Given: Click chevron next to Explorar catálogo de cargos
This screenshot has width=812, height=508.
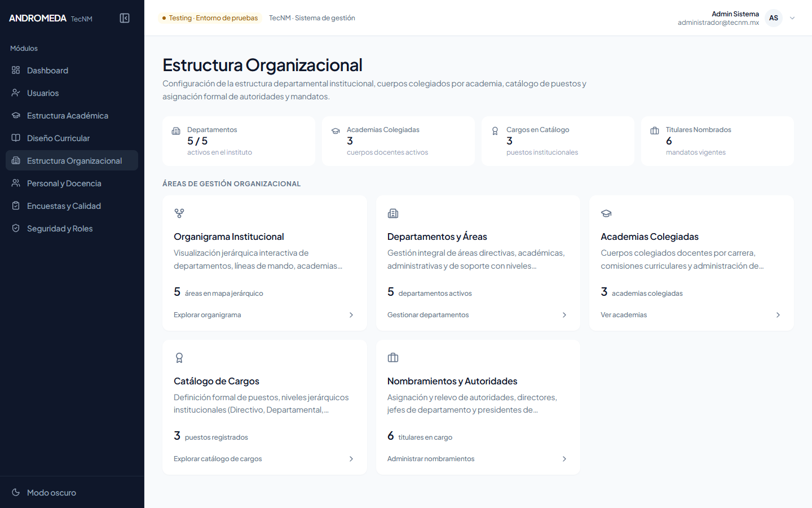Looking at the screenshot, I should coord(351,459).
